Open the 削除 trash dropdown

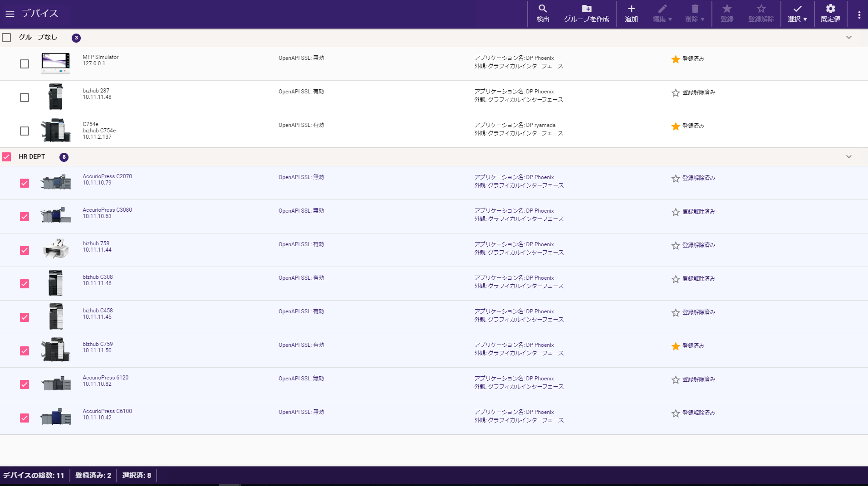pos(695,14)
